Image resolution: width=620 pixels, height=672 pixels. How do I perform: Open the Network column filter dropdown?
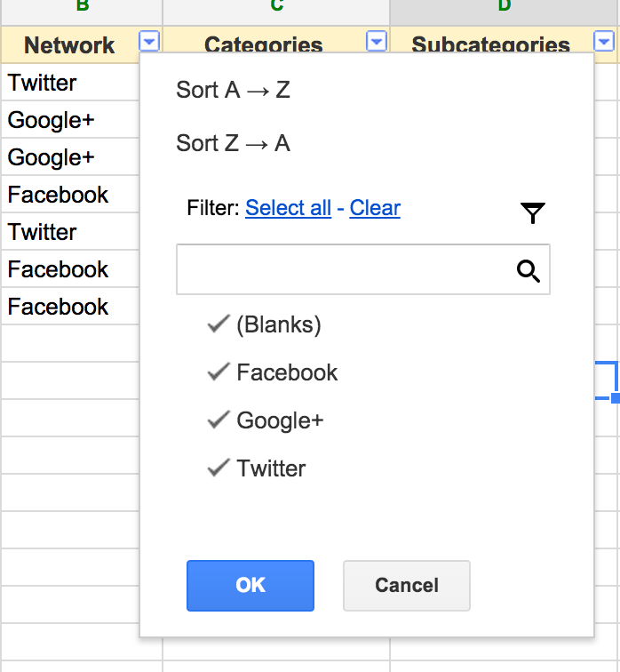149,41
